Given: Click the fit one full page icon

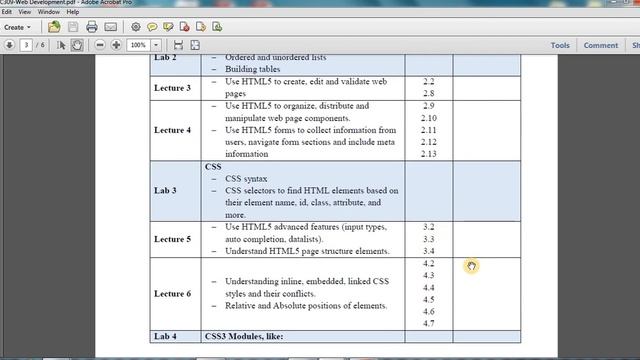Looking at the screenshot, I should (x=195, y=45).
